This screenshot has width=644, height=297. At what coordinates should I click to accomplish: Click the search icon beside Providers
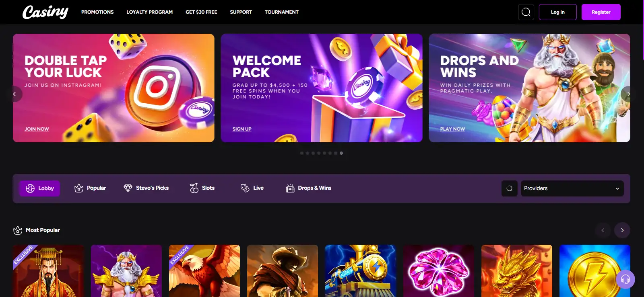[509, 188]
